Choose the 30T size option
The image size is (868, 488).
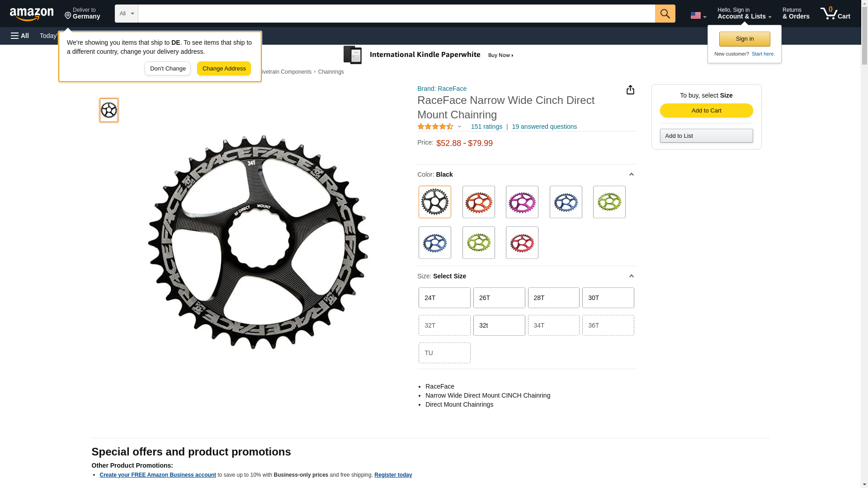coord(608,298)
